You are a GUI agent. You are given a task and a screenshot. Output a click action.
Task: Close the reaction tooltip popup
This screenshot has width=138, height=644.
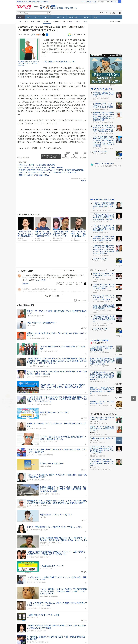tap(60, 155)
